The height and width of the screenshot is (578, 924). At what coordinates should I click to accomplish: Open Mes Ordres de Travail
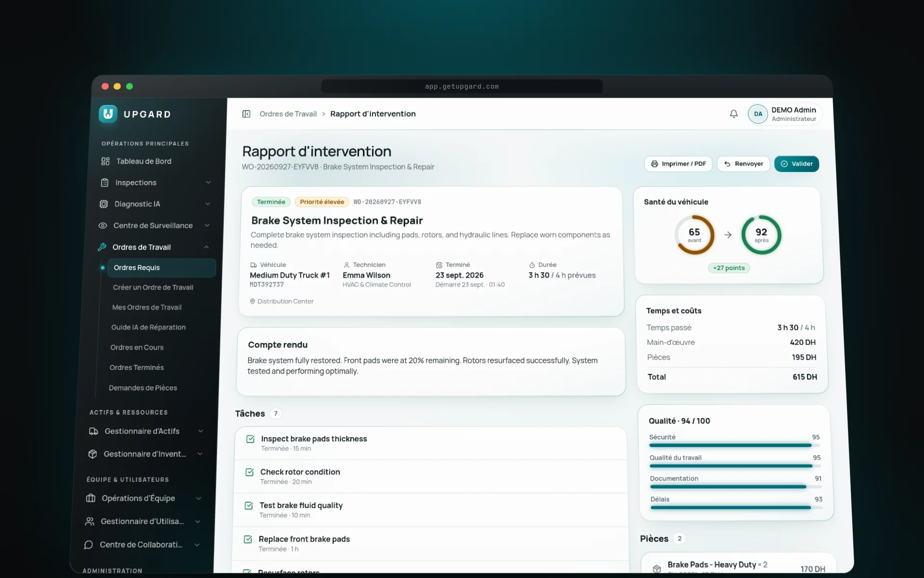pos(147,307)
